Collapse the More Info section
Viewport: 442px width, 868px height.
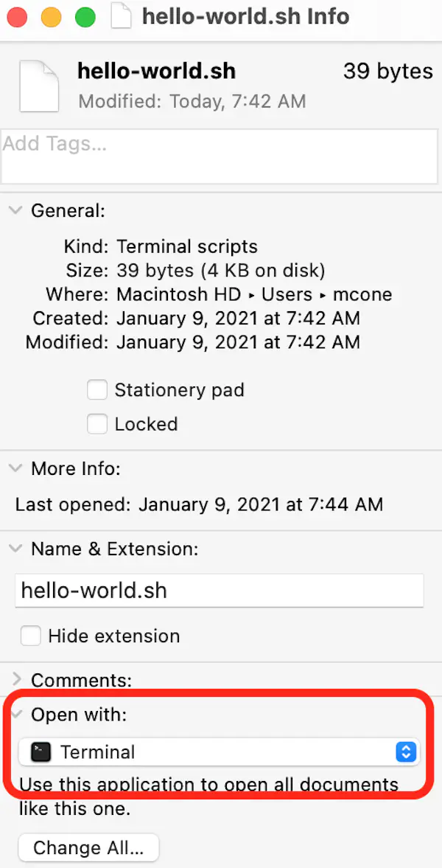pos(15,468)
